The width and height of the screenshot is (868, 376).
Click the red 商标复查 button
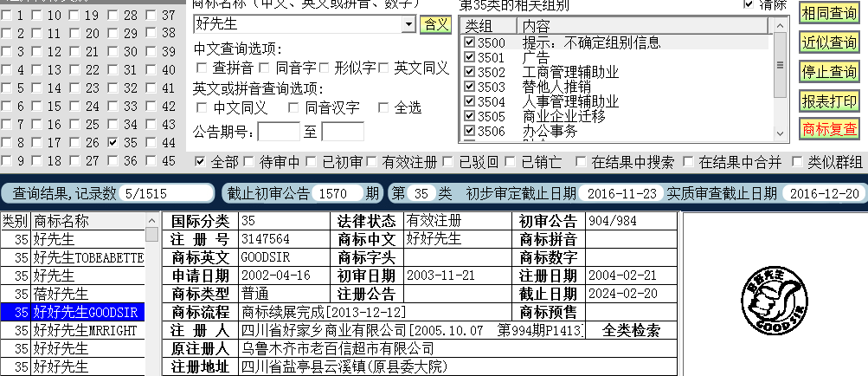click(x=829, y=130)
